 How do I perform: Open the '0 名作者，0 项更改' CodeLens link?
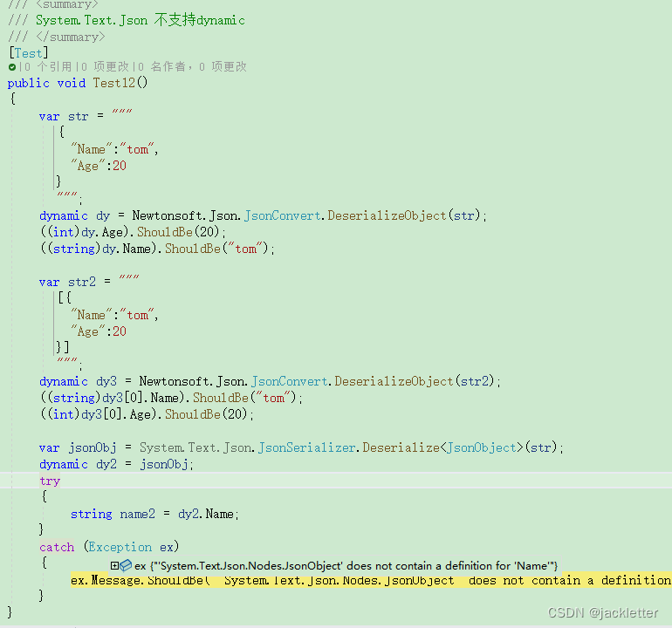pyautogui.click(x=192, y=67)
